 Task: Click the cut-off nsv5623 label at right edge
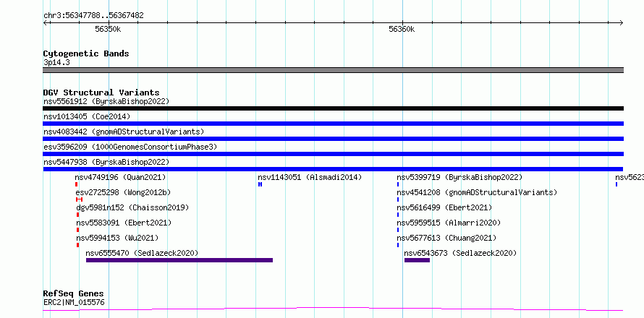click(630, 177)
